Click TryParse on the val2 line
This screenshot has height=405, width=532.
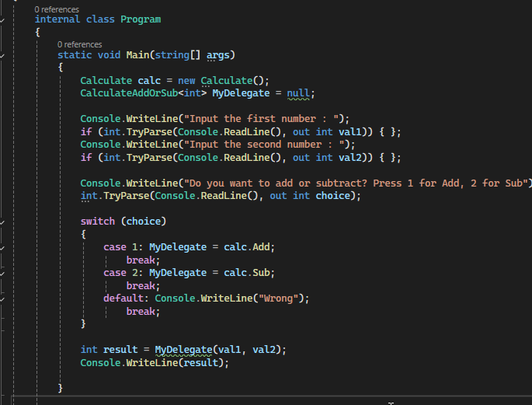149,158
